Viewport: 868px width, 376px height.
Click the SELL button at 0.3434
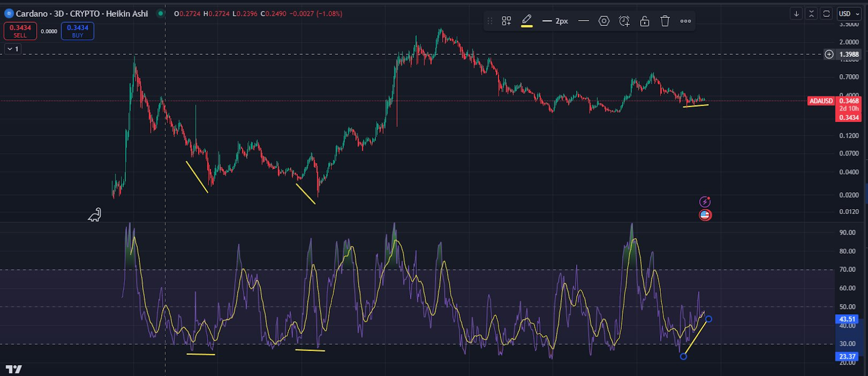point(20,31)
